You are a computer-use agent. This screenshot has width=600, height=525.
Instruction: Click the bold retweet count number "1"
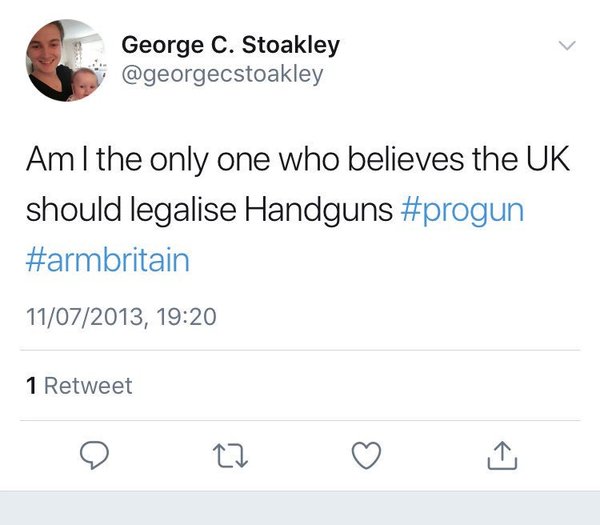(x=31, y=385)
